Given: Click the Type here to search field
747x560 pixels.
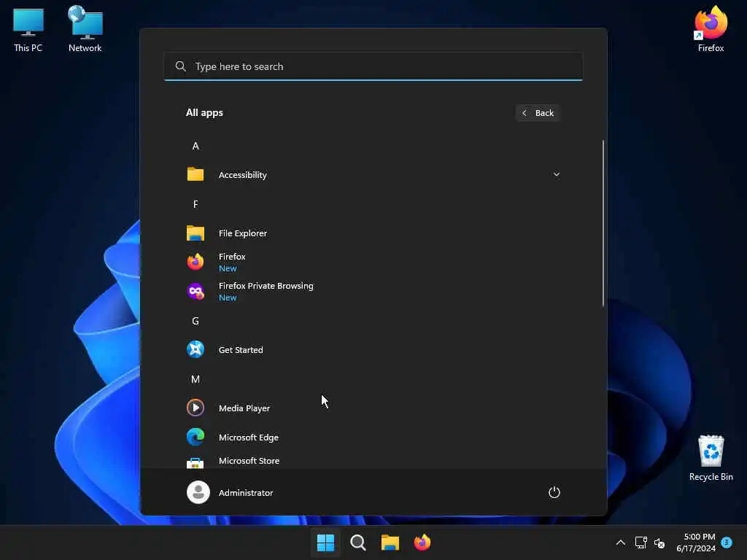Looking at the screenshot, I should (x=373, y=66).
